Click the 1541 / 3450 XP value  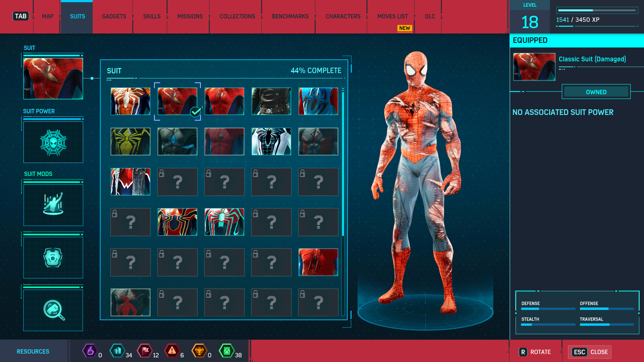click(x=578, y=20)
